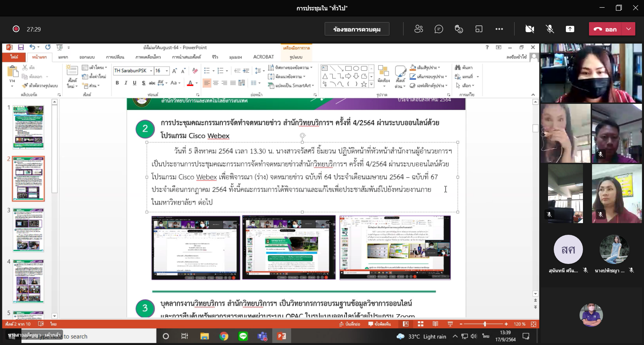Expand the TH SarabunPSK font dropdown
Viewport: 644px width, 345px height.
(151, 71)
